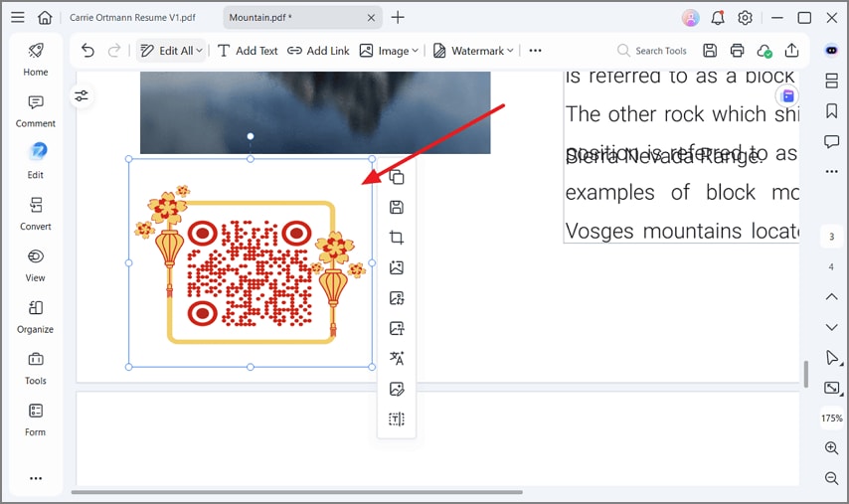
Task: Redo the last action
Action: click(114, 51)
